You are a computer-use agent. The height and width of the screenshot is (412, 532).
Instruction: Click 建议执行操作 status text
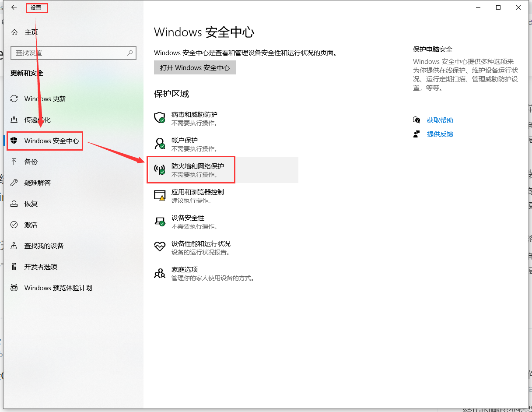(x=191, y=201)
